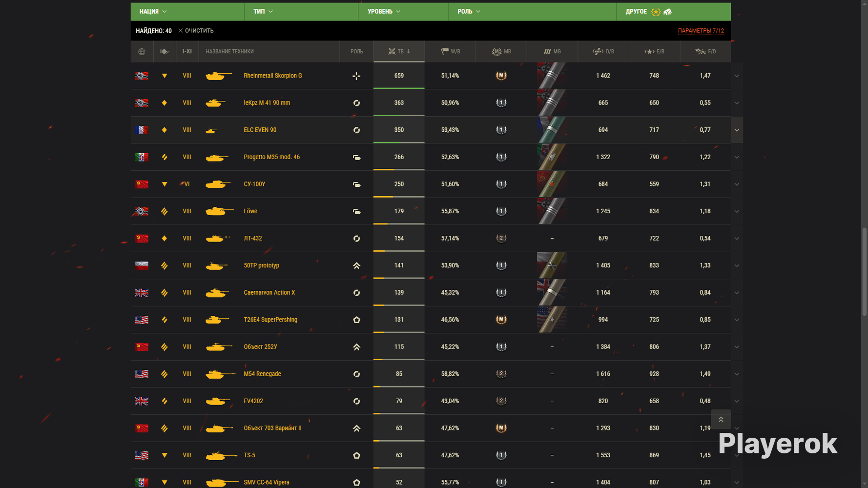Click the role icon on T26E4 SuperPershing row
This screenshot has width=868, height=488.
coord(357,320)
